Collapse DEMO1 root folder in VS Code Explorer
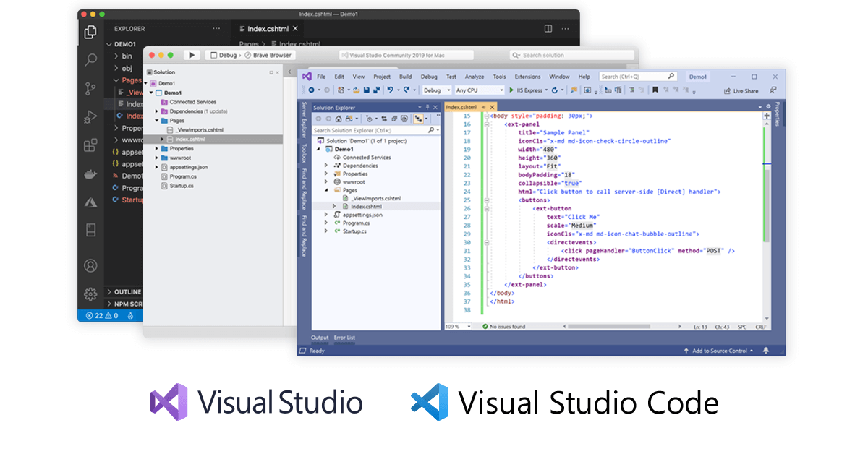 coord(110,43)
